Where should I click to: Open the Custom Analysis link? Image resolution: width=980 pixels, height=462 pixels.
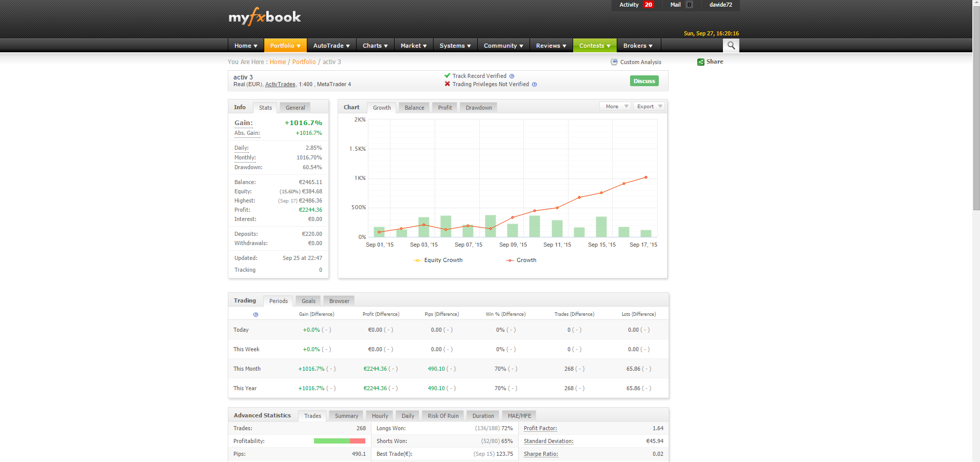pyautogui.click(x=641, y=62)
